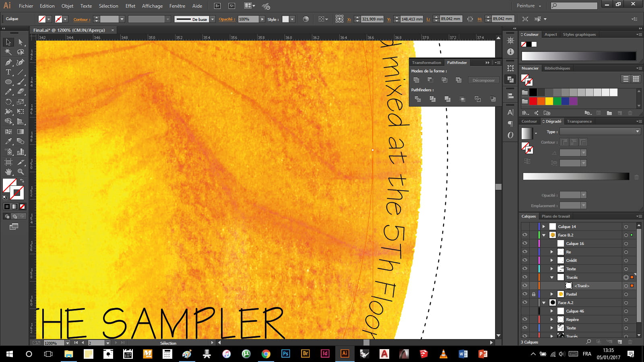Select the Gradient tool in toolbox
Viewport: 644px width, 362px height.
[21, 132]
